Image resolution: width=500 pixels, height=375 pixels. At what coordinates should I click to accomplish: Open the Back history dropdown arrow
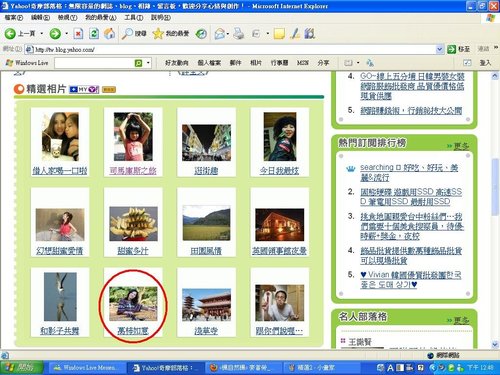coord(42,34)
